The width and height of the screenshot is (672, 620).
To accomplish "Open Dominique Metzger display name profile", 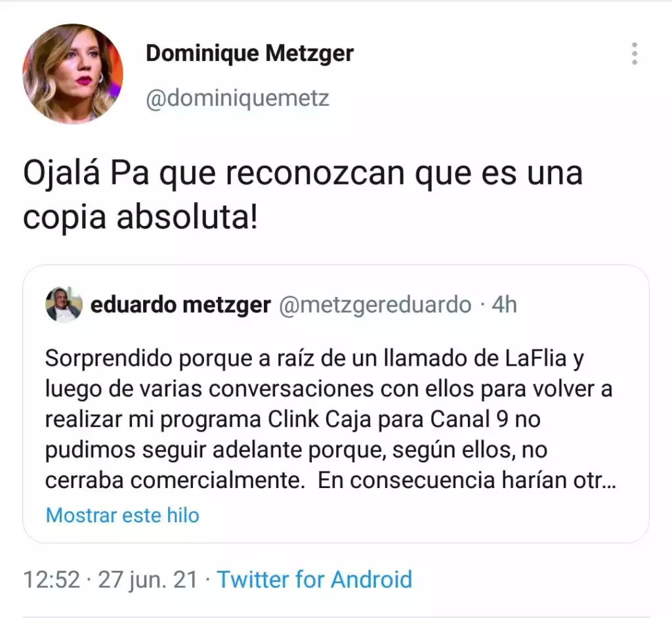I will point(250,54).
